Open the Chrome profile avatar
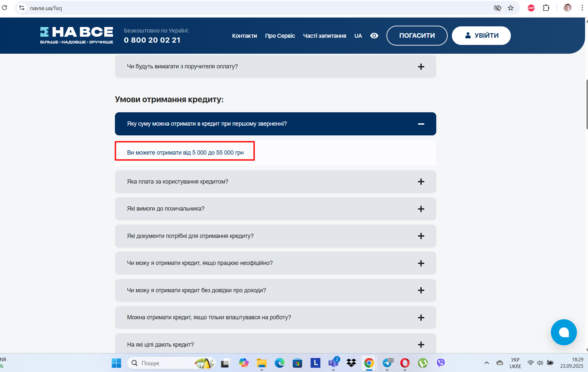This screenshot has width=588, height=372. pyautogui.click(x=567, y=8)
